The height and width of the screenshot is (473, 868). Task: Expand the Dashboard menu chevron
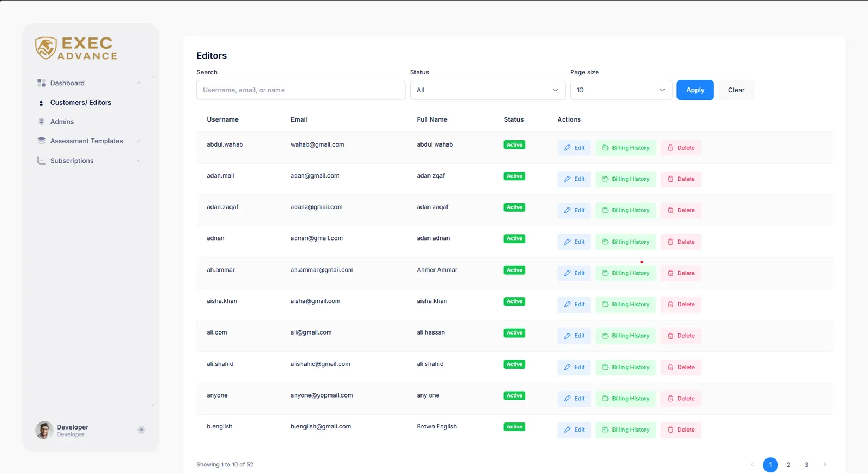[138, 83]
